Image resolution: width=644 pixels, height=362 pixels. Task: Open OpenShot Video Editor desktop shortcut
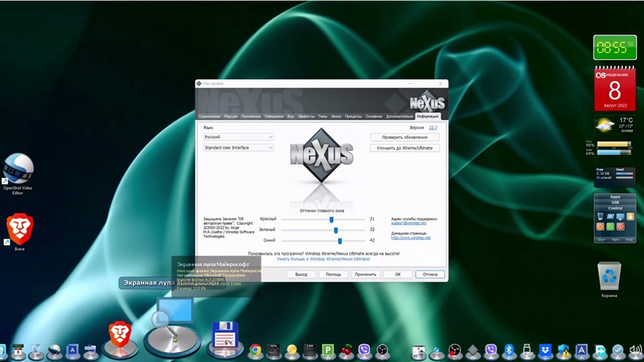(18, 174)
